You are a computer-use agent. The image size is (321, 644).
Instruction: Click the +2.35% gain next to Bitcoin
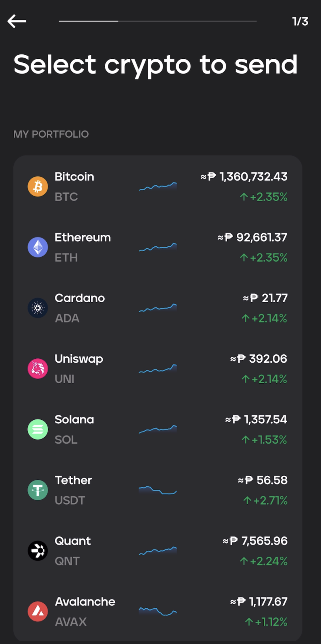click(x=263, y=197)
